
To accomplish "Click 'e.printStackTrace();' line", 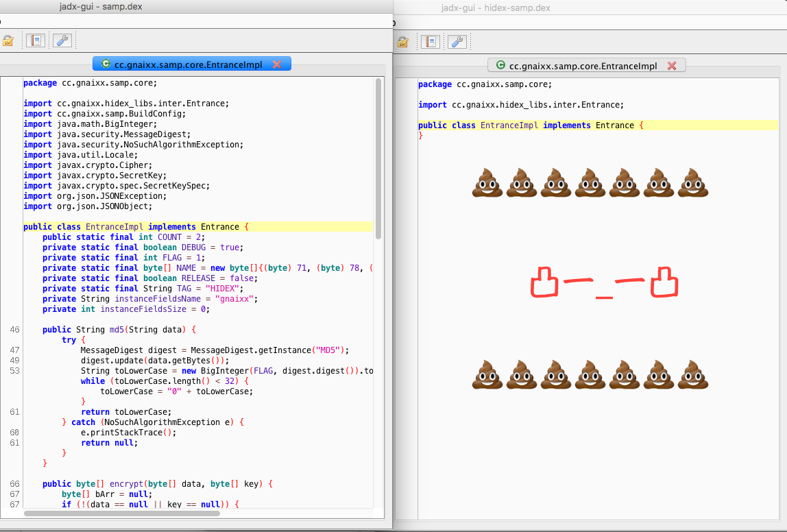I will point(128,433).
